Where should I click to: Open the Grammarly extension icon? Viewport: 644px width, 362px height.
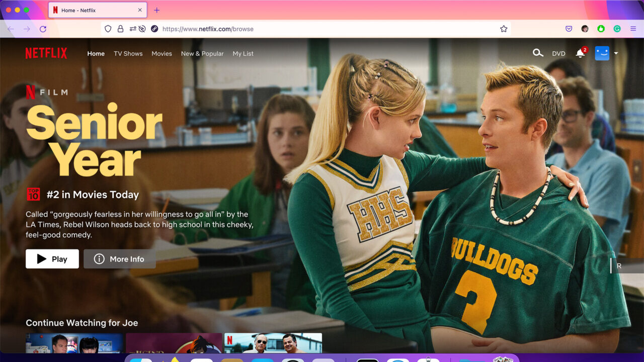pos(617,29)
